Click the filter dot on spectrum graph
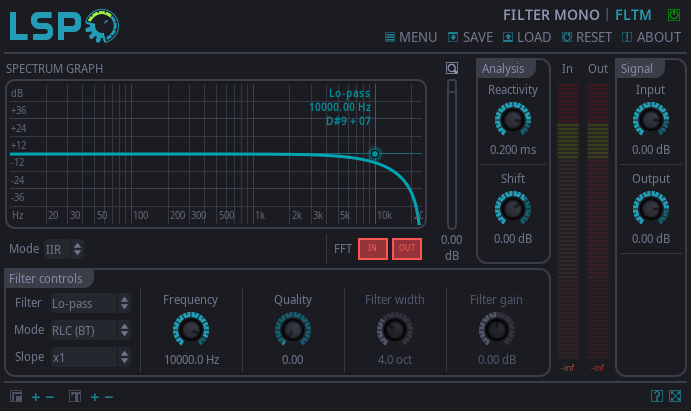The image size is (691, 411). pyautogui.click(x=375, y=154)
